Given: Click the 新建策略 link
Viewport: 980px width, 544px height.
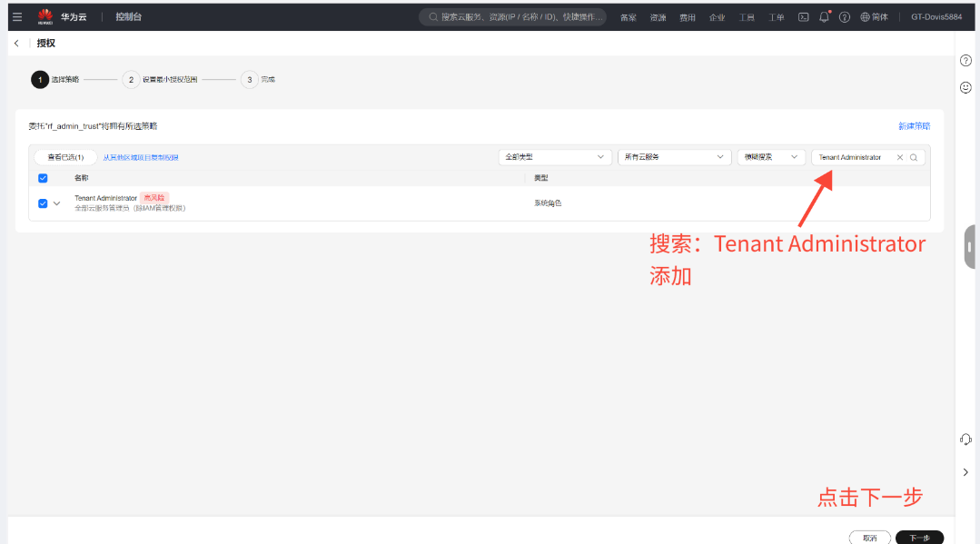Looking at the screenshot, I should (914, 126).
